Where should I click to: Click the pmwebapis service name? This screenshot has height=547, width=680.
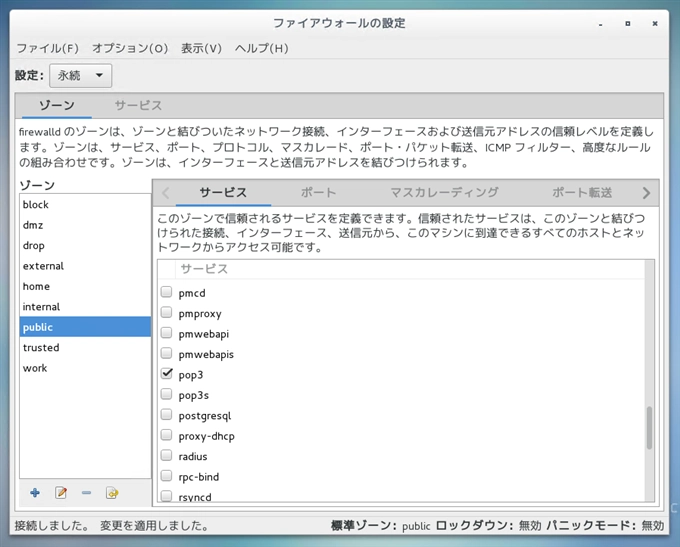click(x=206, y=354)
